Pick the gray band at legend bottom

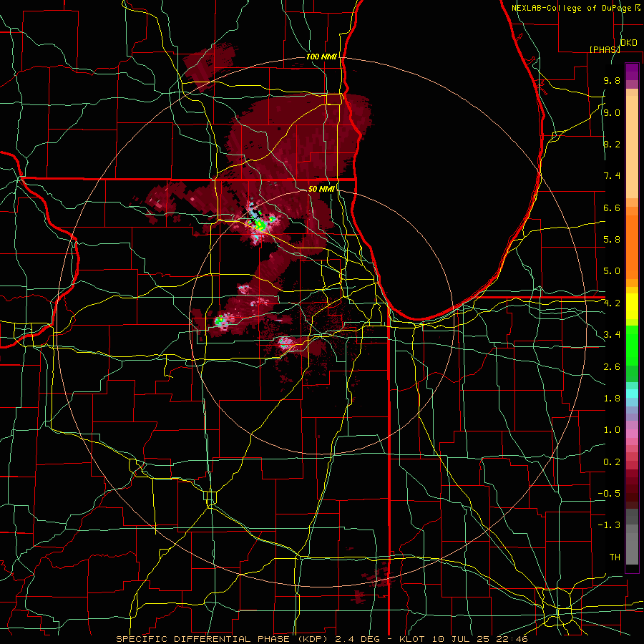[x=632, y=548]
